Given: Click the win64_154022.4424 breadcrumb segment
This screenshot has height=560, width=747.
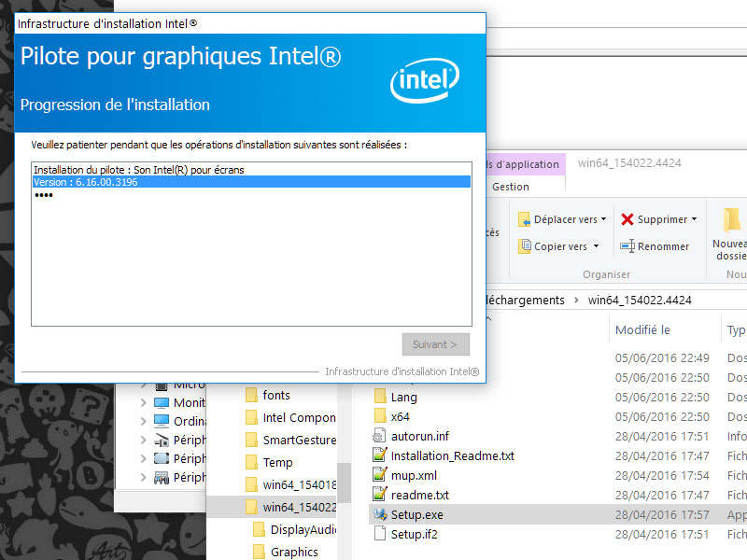Looking at the screenshot, I should [x=640, y=300].
